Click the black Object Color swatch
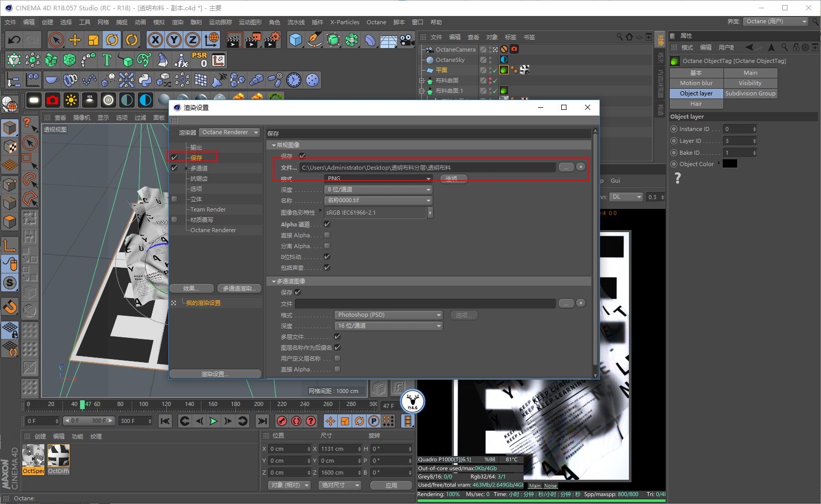The image size is (821, 504). click(x=730, y=164)
